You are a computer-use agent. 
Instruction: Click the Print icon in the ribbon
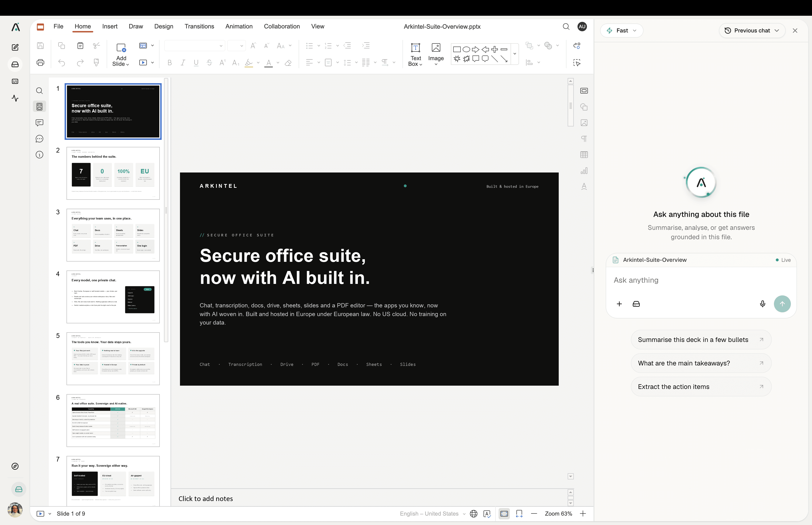pos(40,63)
